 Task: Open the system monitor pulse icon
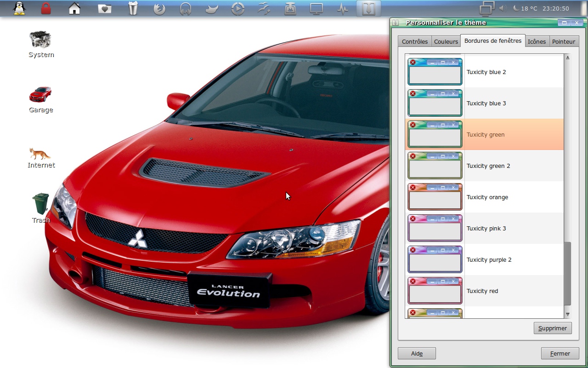coord(342,9)
